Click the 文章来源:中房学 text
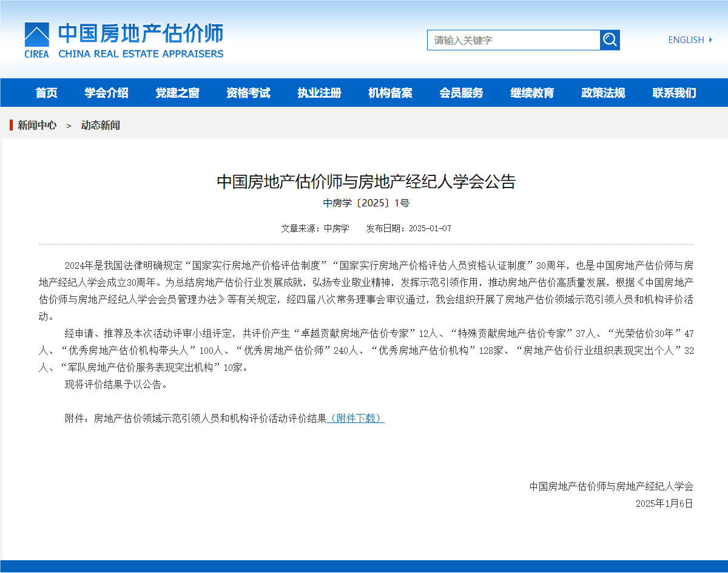This screenshot has width=728, height=573. [x=315, y=228]
